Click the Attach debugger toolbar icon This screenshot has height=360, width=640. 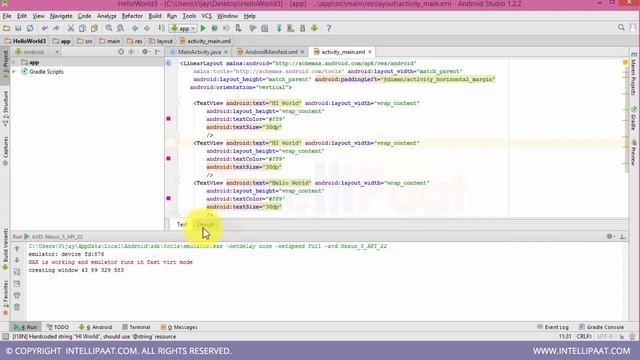click(x=238, y=28)
